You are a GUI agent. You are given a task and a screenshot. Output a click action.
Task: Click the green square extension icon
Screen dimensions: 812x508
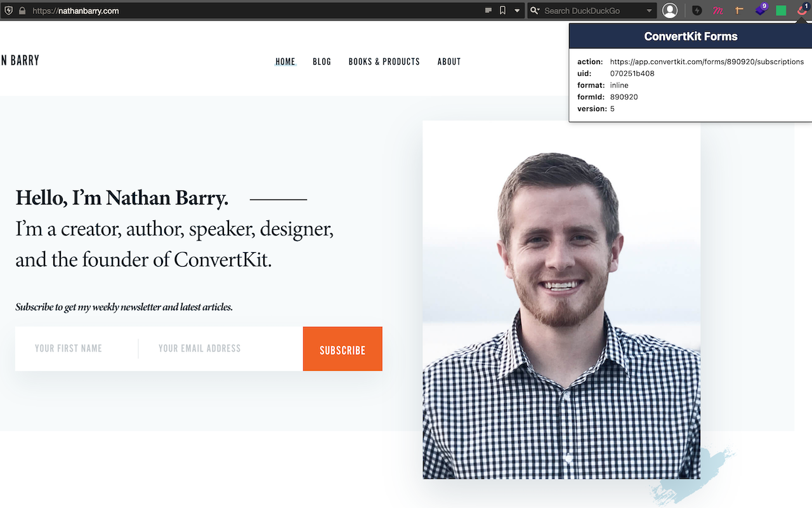(x=781, y=10)
